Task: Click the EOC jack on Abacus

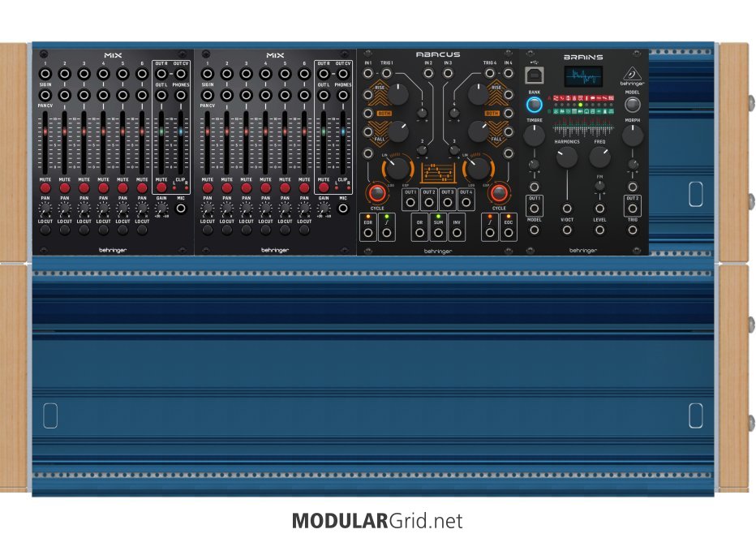Action: (x=508, y=233)
